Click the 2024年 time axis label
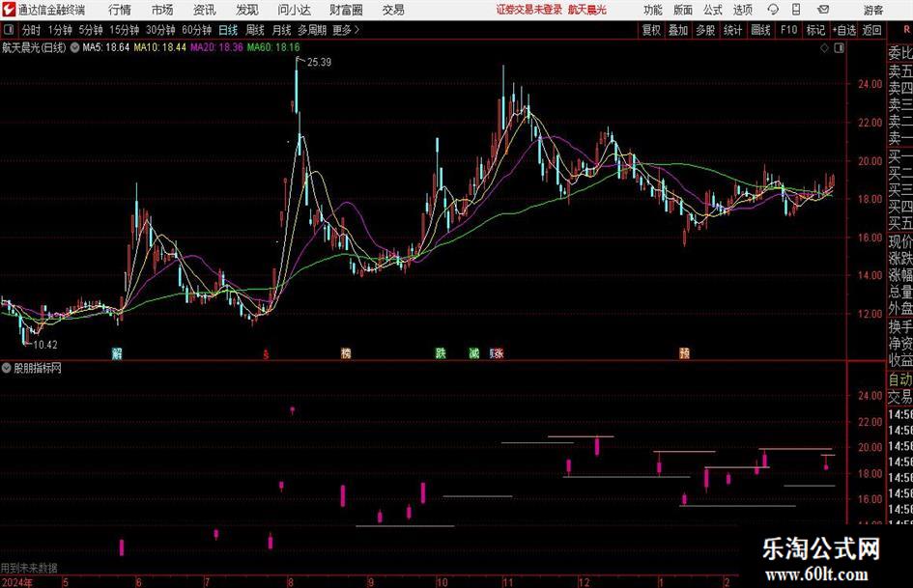 coord(16,582)
